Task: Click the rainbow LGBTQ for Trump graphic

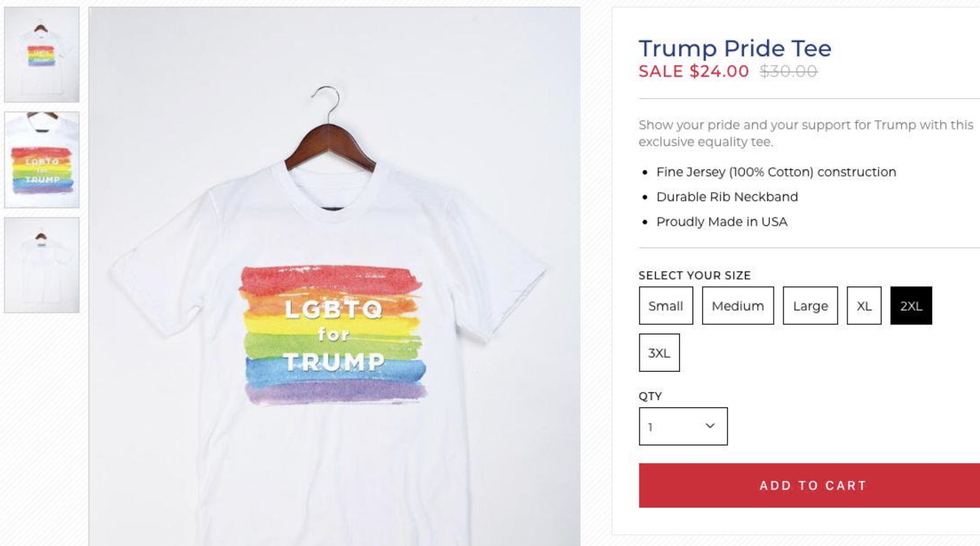Action: click(x=334, y=335)
